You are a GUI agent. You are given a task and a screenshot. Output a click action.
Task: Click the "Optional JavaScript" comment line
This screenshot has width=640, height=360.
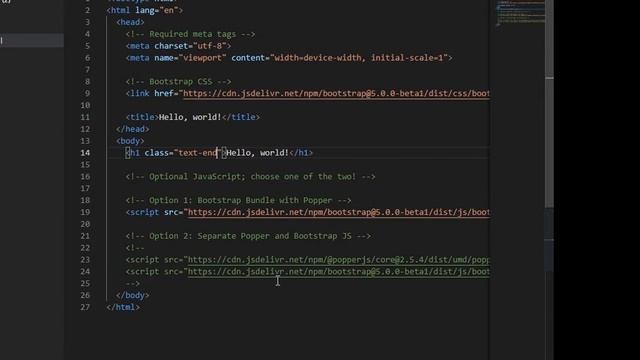250,177
